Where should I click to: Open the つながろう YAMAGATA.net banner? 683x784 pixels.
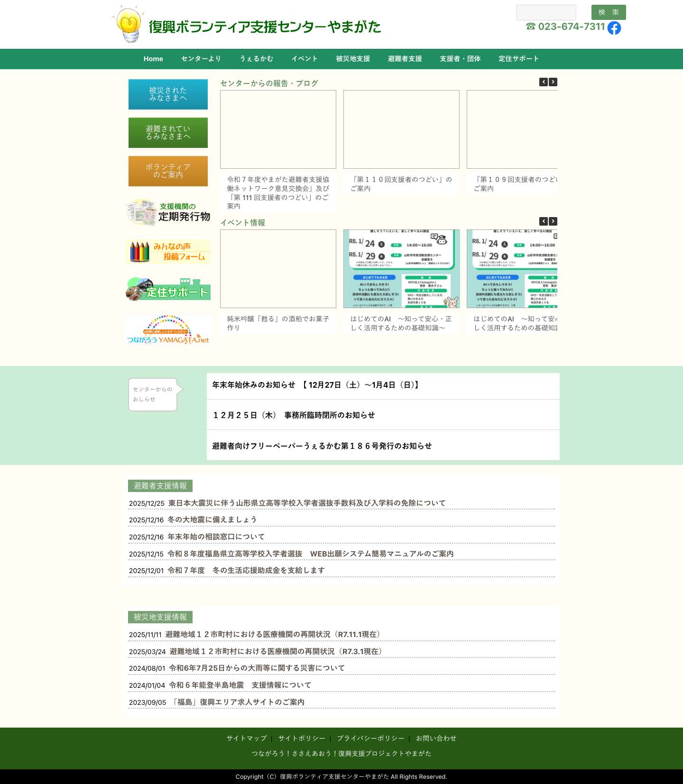click(168, 330)
